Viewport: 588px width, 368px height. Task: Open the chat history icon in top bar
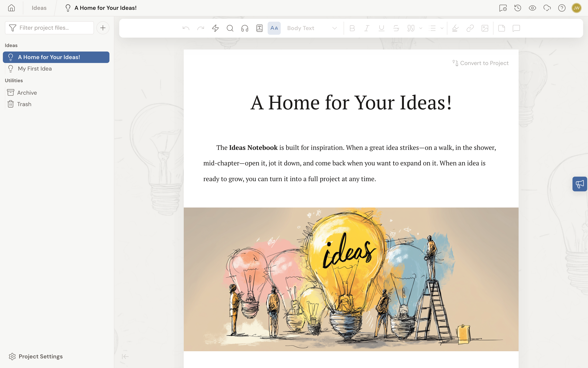503,8
